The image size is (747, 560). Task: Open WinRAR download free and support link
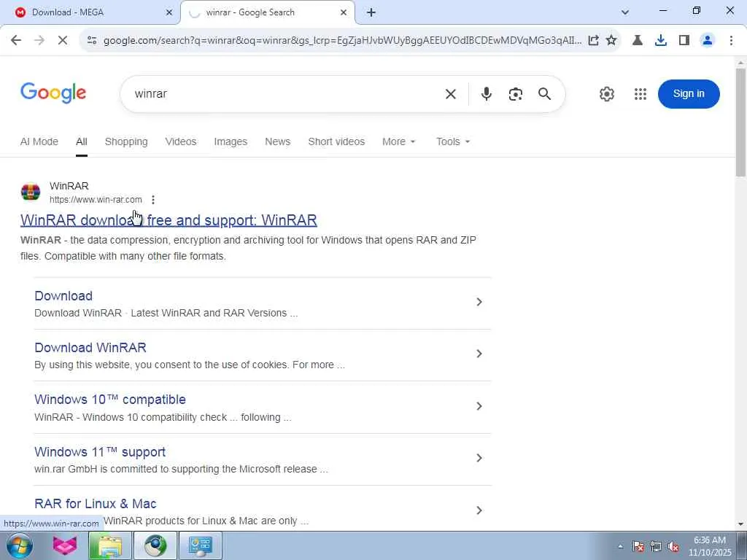(x=169, y=220)
